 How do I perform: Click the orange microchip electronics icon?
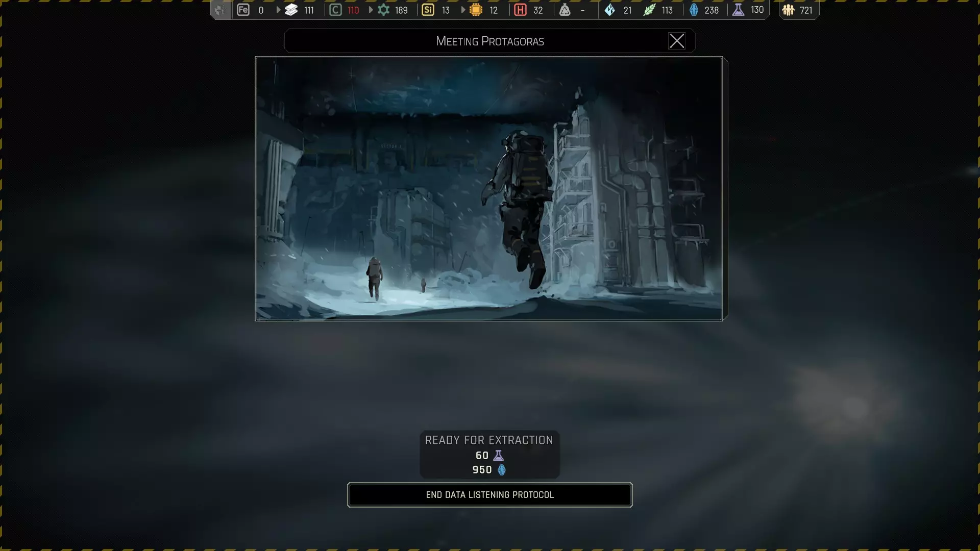476,10
